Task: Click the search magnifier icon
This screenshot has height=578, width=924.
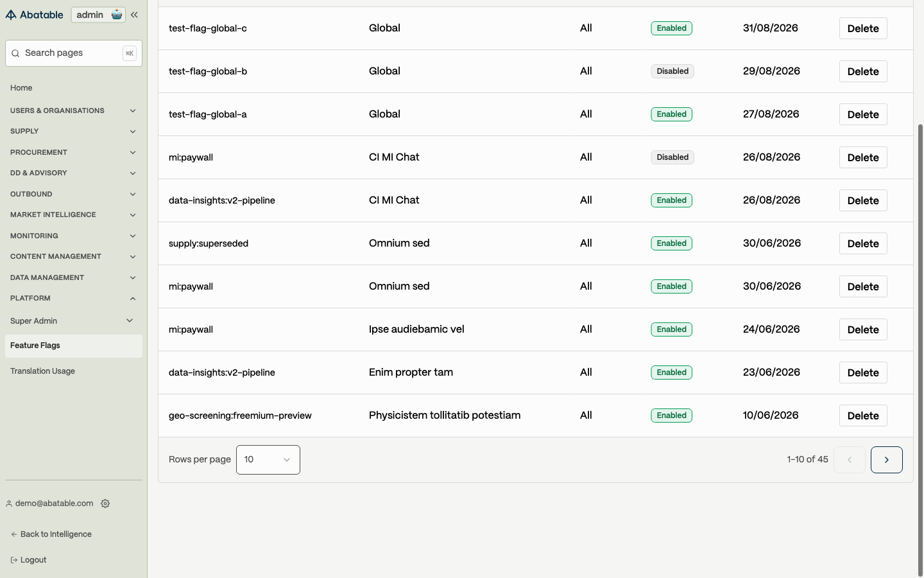Action: [15, 53]
